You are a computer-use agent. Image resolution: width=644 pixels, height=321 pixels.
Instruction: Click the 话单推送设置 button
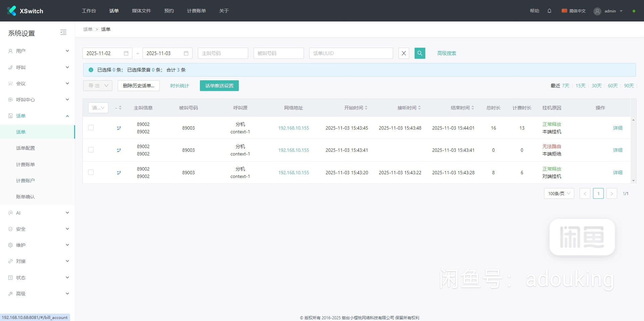[219, 86]
